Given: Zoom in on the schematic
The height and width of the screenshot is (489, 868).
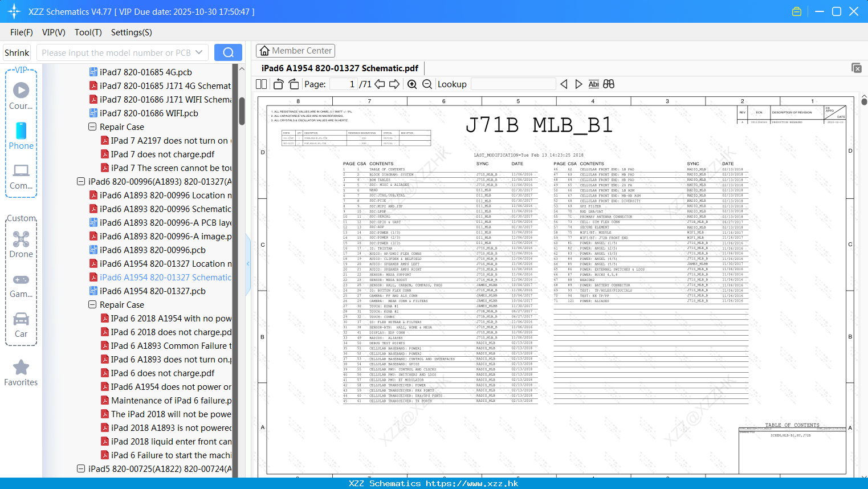Looking at the screenshot, I should click(412, 84).
